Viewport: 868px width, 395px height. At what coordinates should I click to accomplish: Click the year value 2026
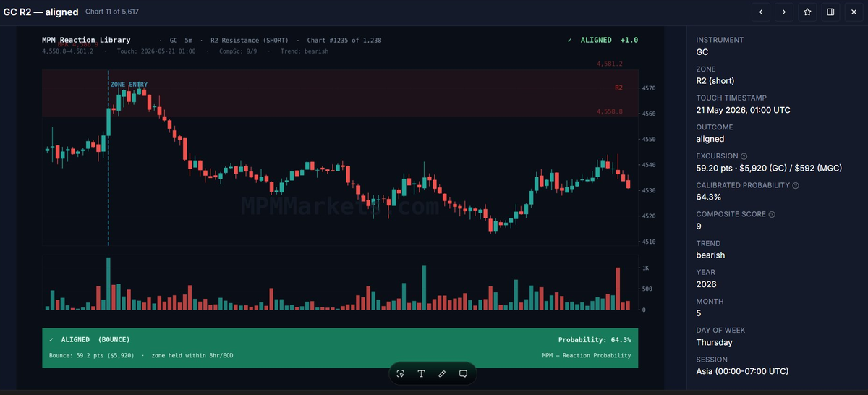pos(706,284)
